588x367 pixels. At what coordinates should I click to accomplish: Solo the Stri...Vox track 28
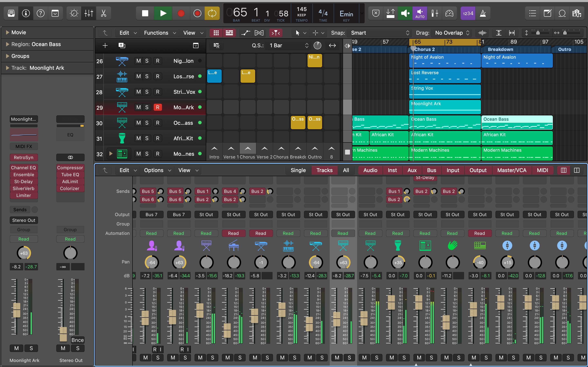click(147, 92)
